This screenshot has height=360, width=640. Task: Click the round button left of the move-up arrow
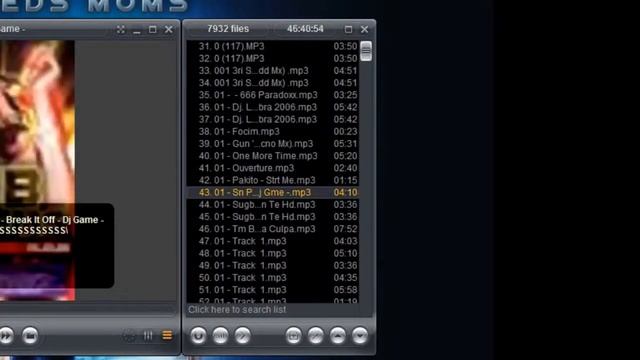[x=316, y=336]
